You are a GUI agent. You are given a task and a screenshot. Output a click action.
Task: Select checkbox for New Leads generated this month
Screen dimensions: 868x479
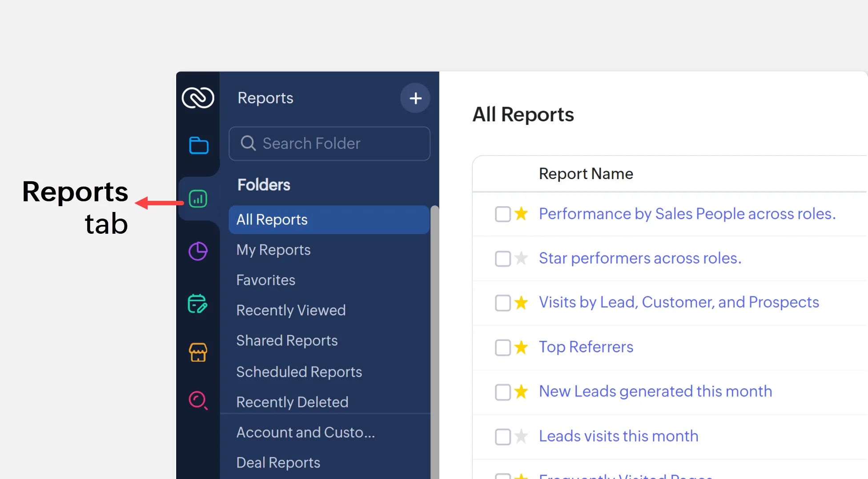tap(502, 392)
